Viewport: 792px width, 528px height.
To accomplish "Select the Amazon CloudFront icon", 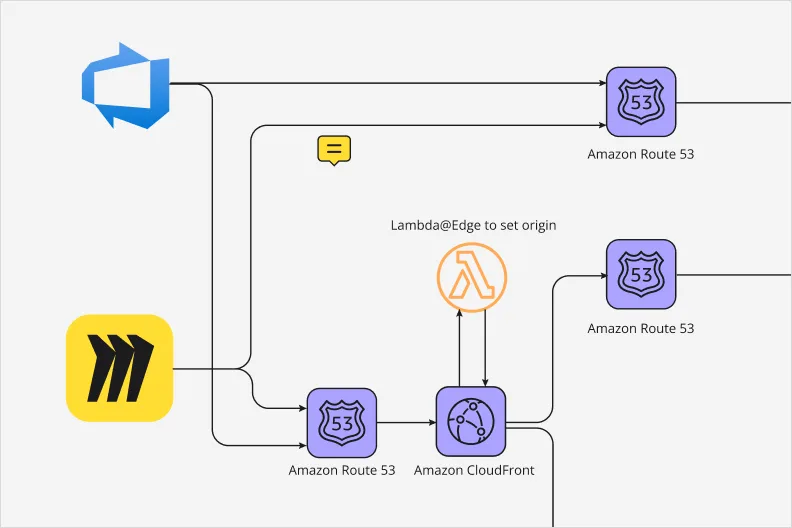I will 471,422.
